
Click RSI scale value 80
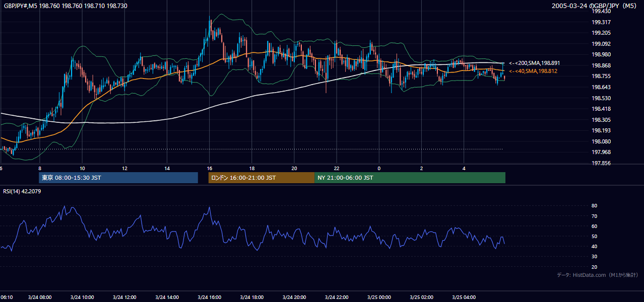click(595, 206)
